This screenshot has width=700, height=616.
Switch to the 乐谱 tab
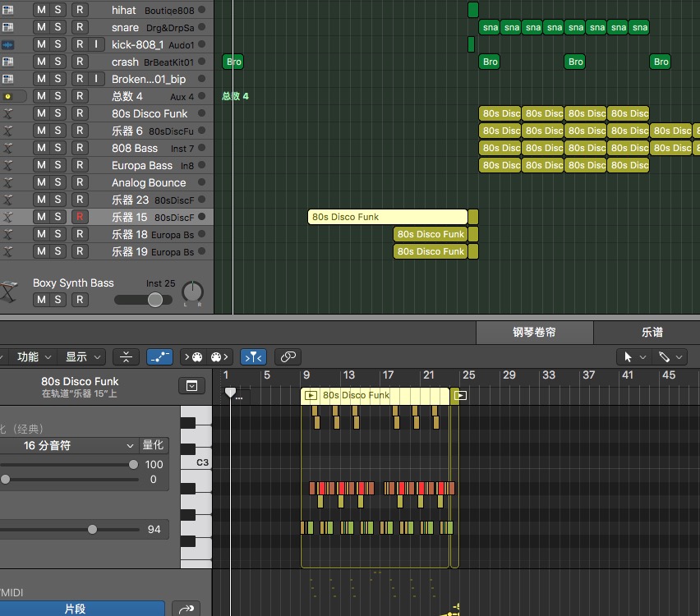(652, 332)
